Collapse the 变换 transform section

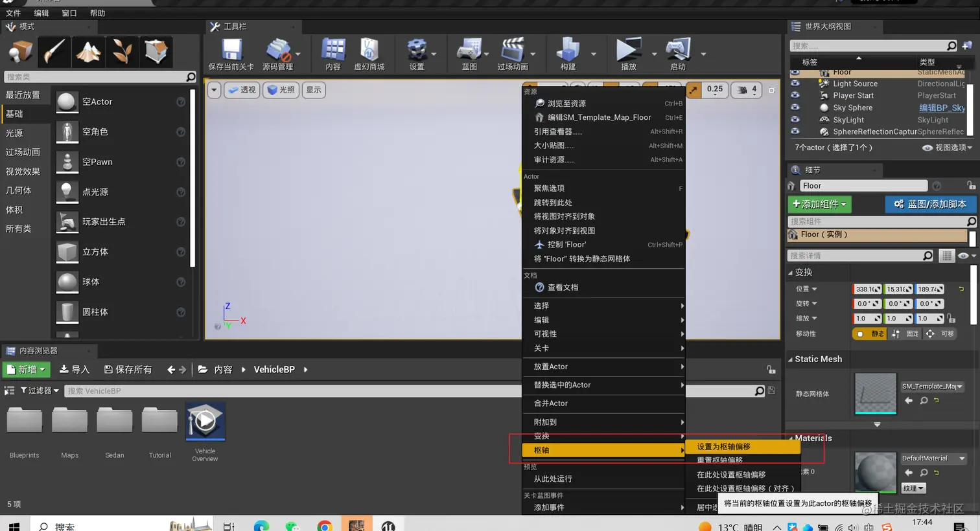pyautogui.click(x=791, y=273)
